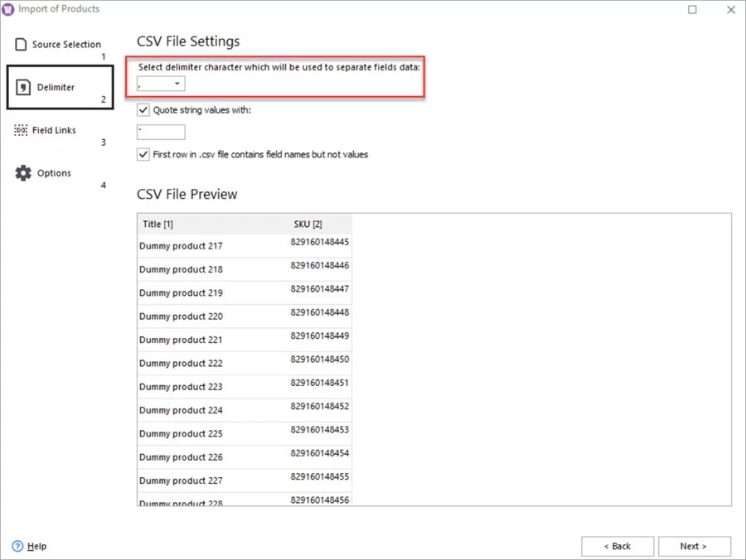Image resolution: width=746 pixels, height=560 pixels.
Task: Click the Next button
Action: click(x=695, y=546)
